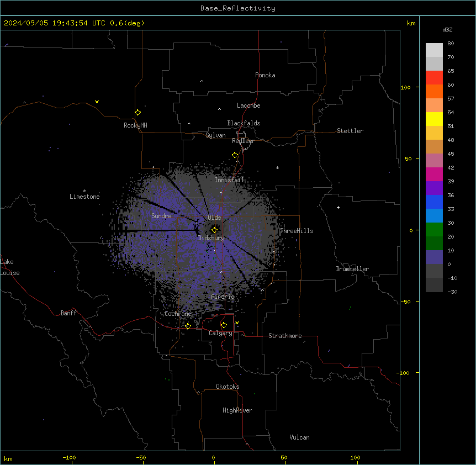The height and width of the screenshot is (465, 476).
Task: Click the Cochrane town label
Action: point(178,314)
